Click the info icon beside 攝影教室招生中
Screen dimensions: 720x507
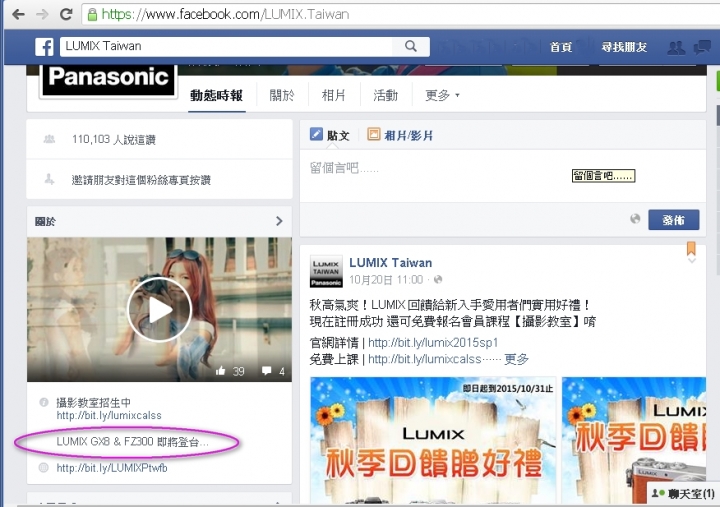point(44,403)
